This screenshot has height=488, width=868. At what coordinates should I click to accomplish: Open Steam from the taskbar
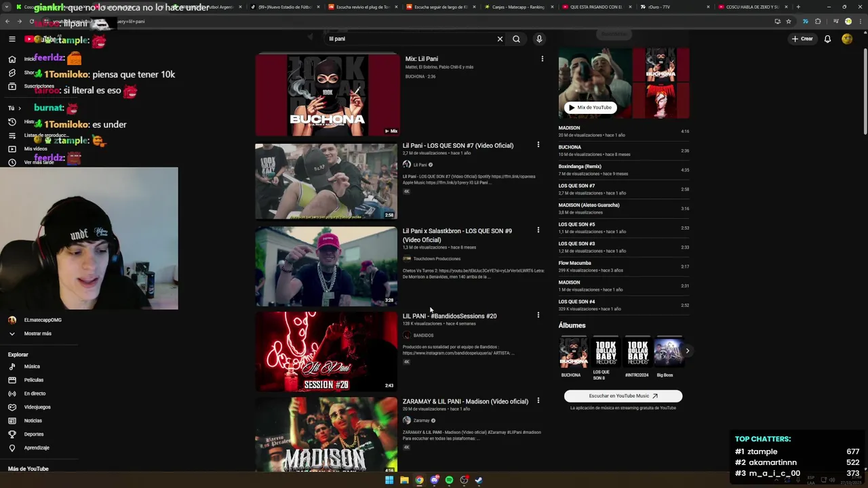(x=479, y=480)
